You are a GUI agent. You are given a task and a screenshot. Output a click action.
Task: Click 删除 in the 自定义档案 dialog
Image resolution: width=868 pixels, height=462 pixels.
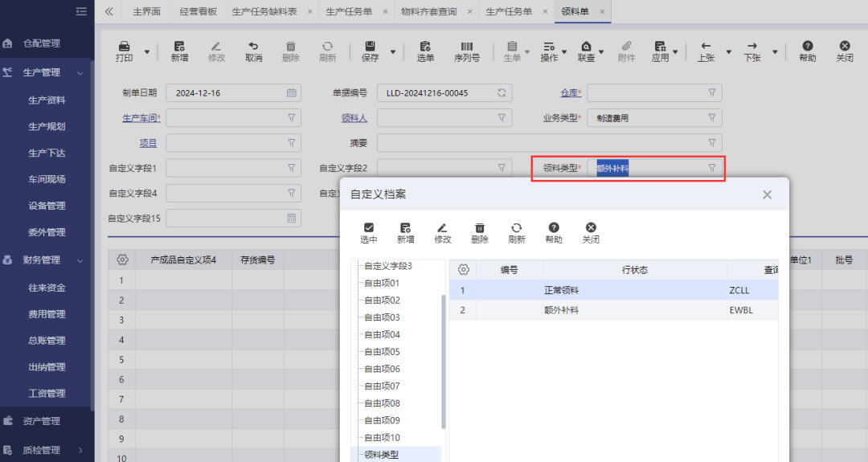(x=479, y=233)
